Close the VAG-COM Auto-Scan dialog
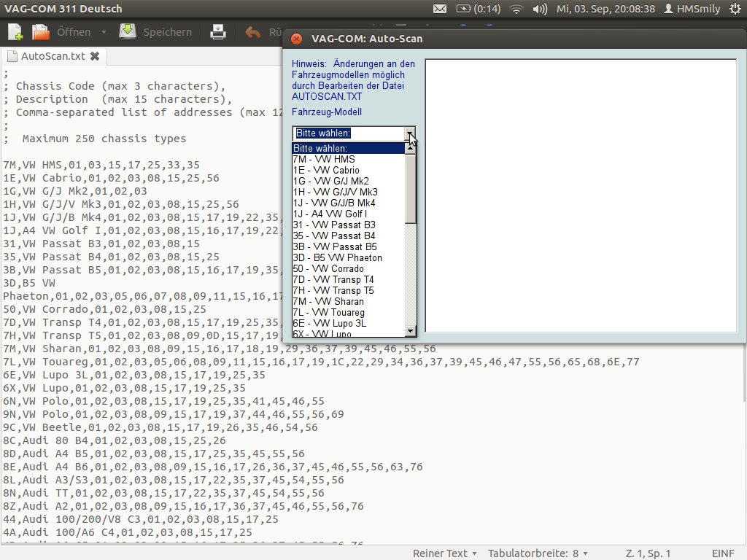The image size is (747, 560). (x=296, y=39)
